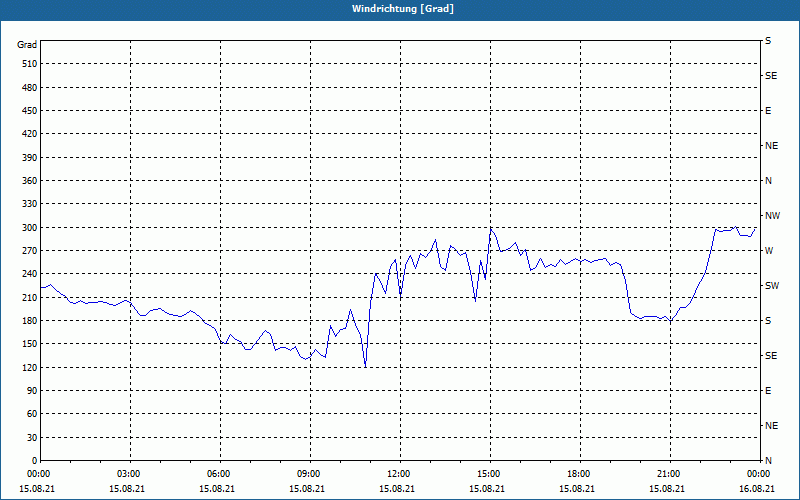Click the "N" compass label at 0 level
This screenshot has height=500, width=800.
768,461
